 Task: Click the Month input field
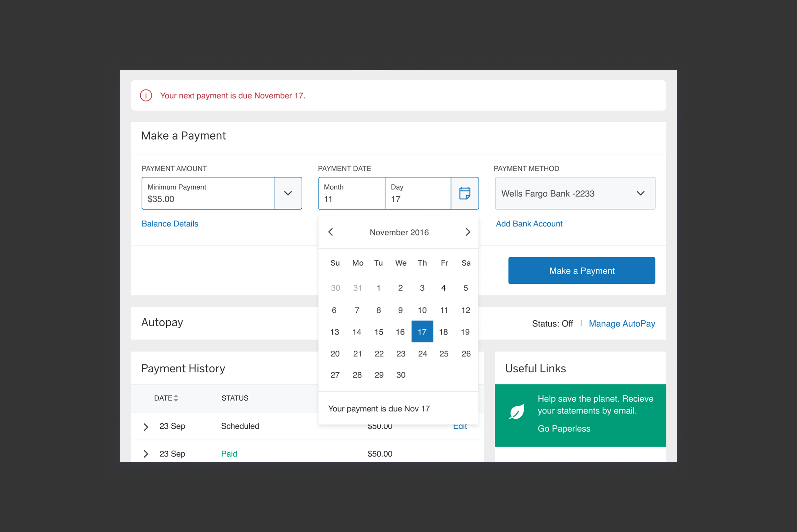(351, 193)
